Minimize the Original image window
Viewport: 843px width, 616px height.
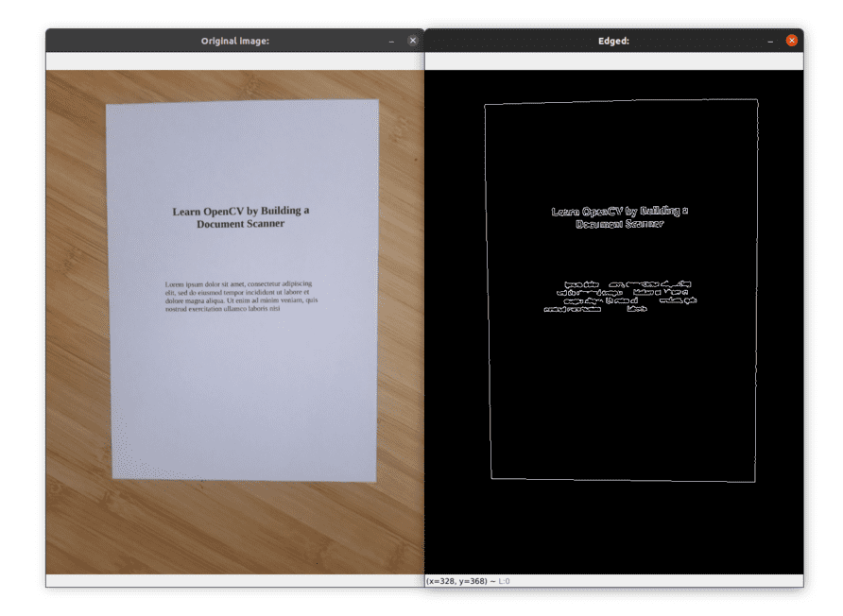[391, 41]
